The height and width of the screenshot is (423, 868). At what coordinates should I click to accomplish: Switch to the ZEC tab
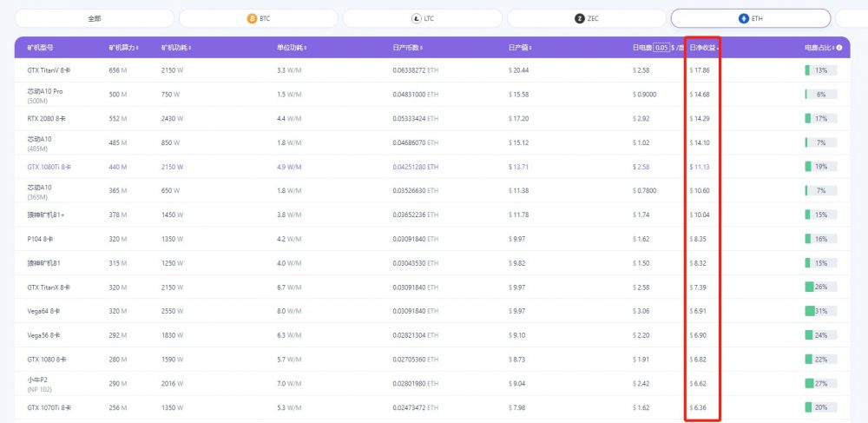tap(586, 18)
